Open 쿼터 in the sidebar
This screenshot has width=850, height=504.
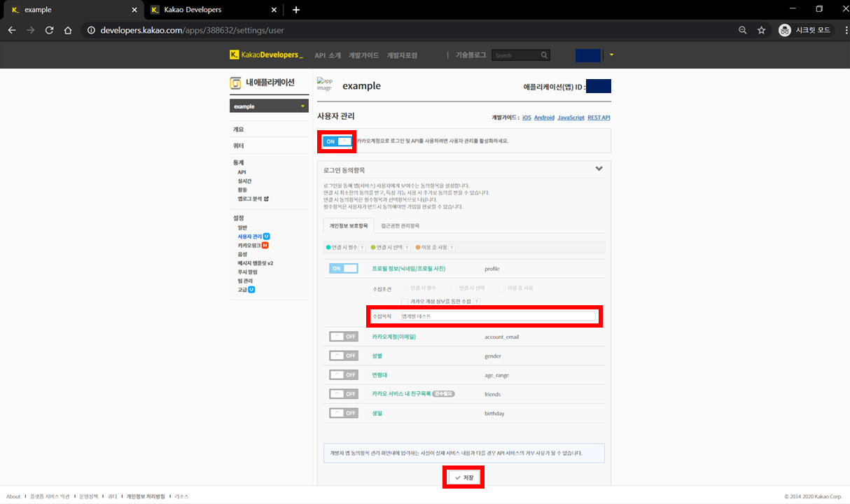point(239,146)
